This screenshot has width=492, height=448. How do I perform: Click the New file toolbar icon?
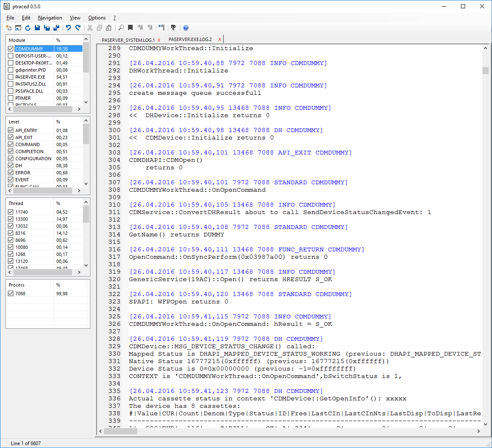click(x=9, y=28)
